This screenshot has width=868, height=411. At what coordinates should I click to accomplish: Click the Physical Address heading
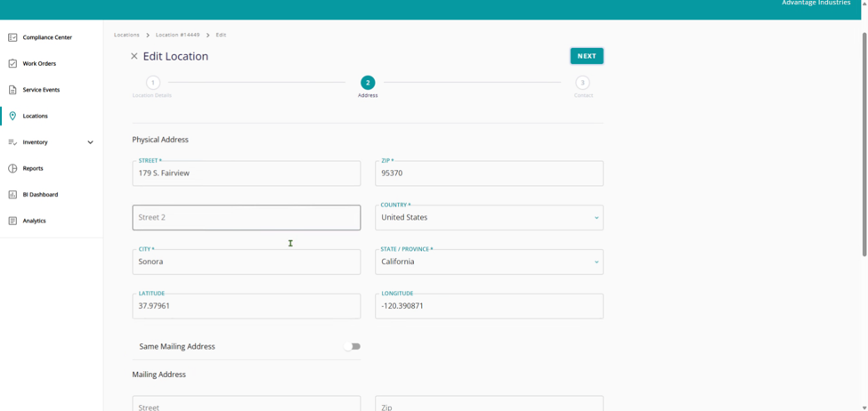(x=160, y=140)
